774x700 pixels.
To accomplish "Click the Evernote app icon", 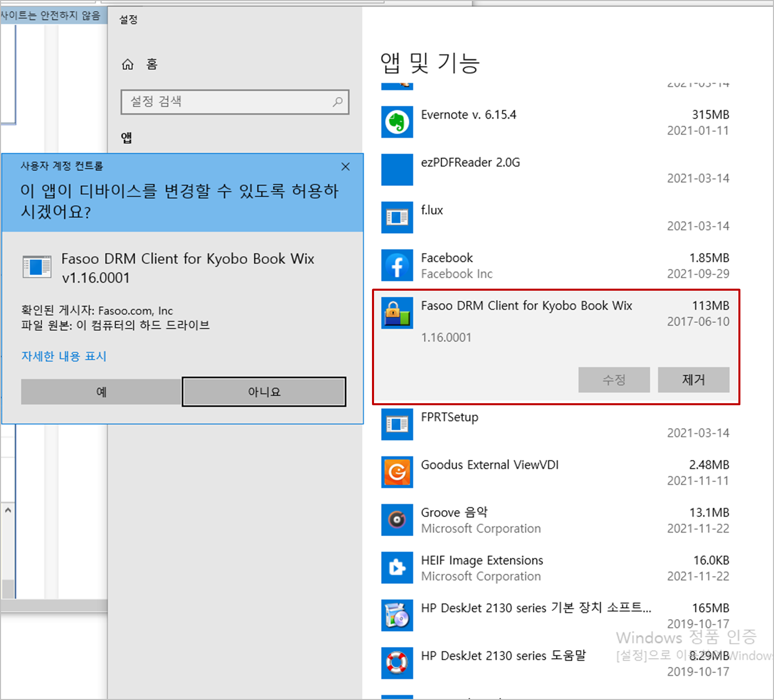I will 397,122.
